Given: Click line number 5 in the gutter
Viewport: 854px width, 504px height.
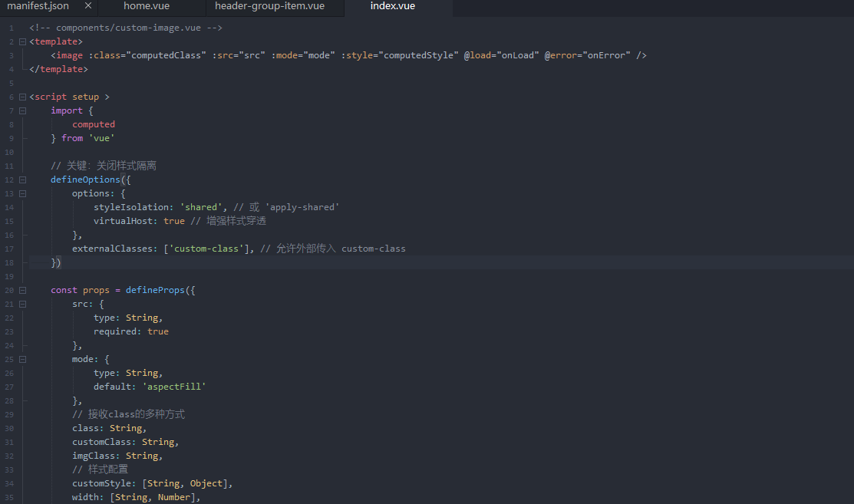Looking at the screenshot, I should click(x=11, y=83).
